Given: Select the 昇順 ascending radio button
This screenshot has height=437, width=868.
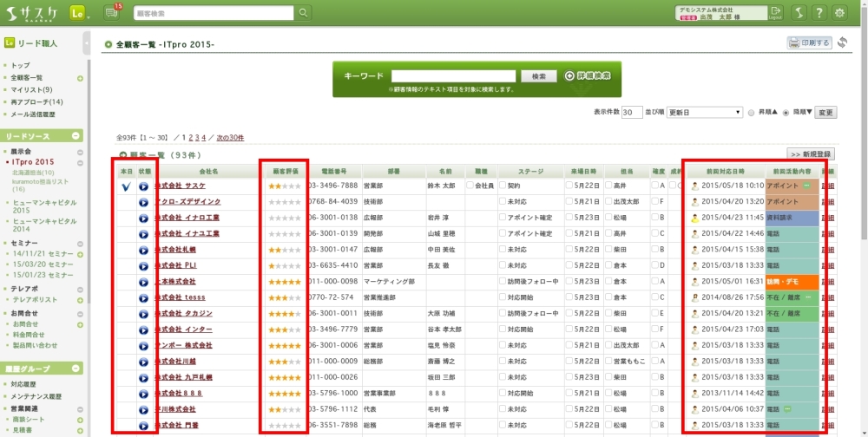Looking at the screenshot, I should click(752, 113).
